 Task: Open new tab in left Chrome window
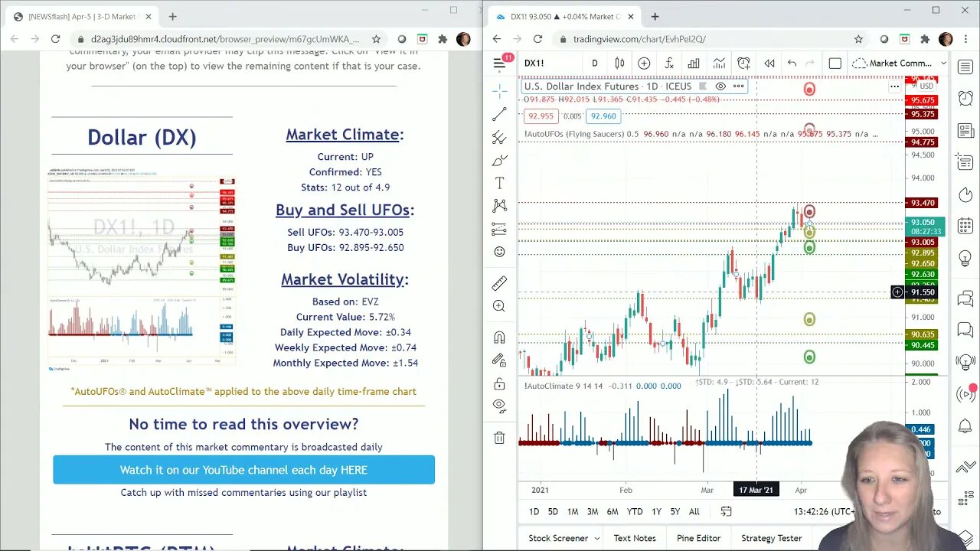click(172, 16)
